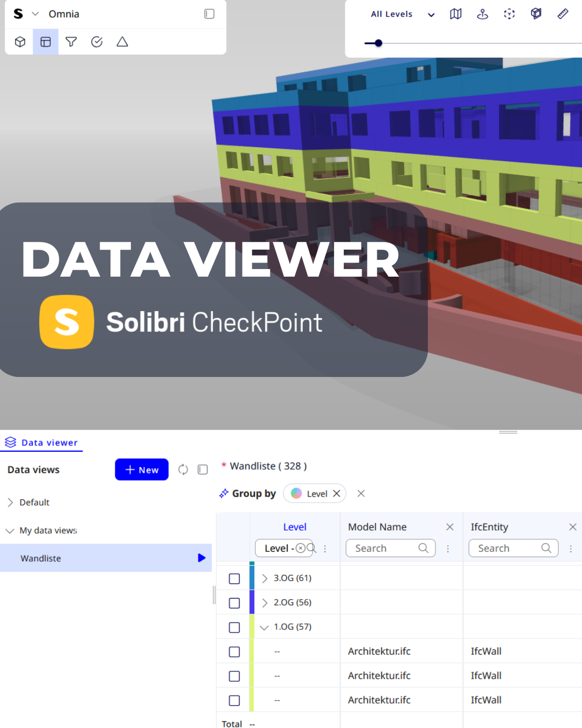This screenshot has height=728, width=582.
Task: Refresh data views with the sync icon
Action: point(183,470)
